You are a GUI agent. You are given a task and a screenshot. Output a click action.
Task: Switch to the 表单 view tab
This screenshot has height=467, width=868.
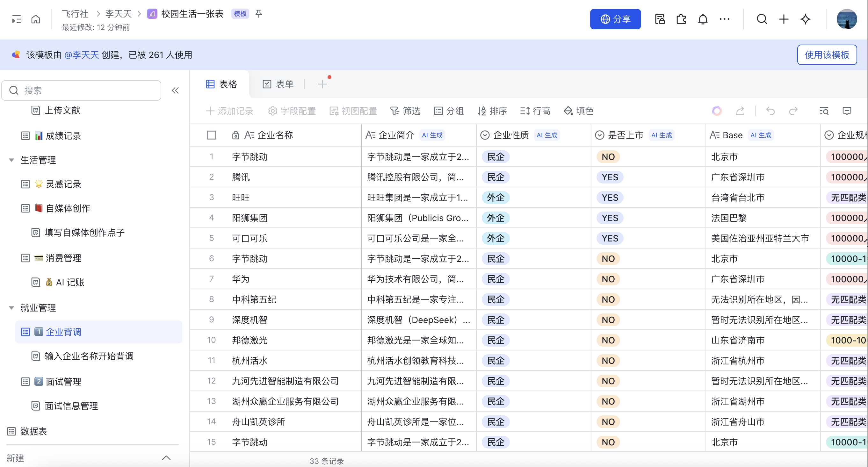coord(278,84)
